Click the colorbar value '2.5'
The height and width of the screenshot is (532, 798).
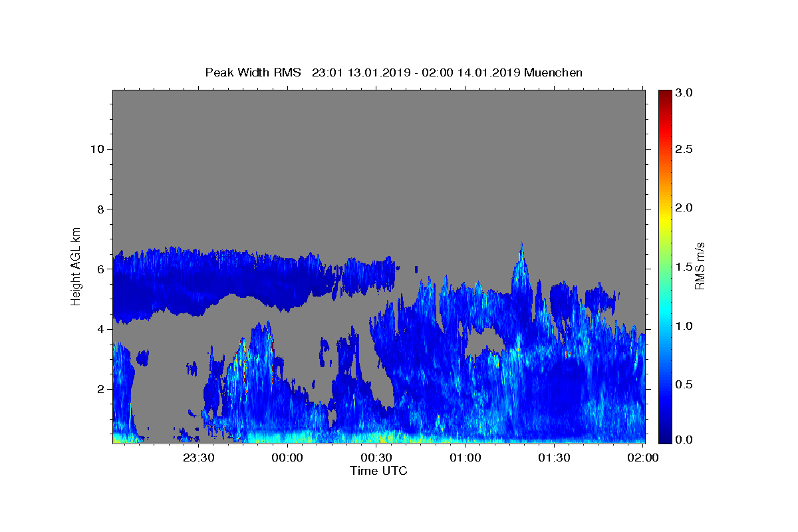684,149
